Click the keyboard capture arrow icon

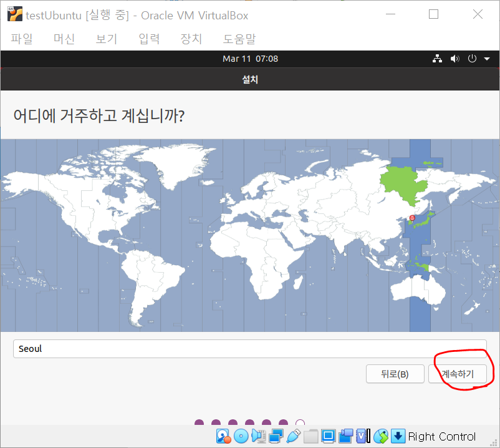pyautogui.click(x=398, y=436)
